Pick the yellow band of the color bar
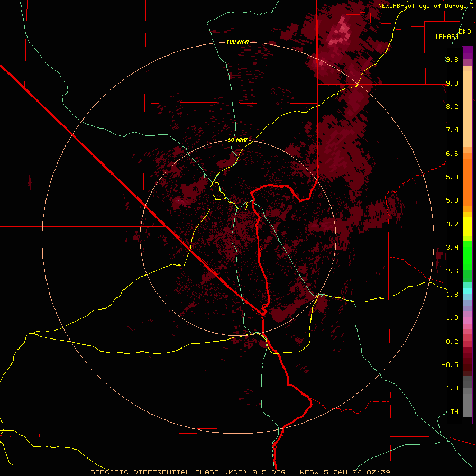Screen dimensions: 476x476 coord(467,226)
